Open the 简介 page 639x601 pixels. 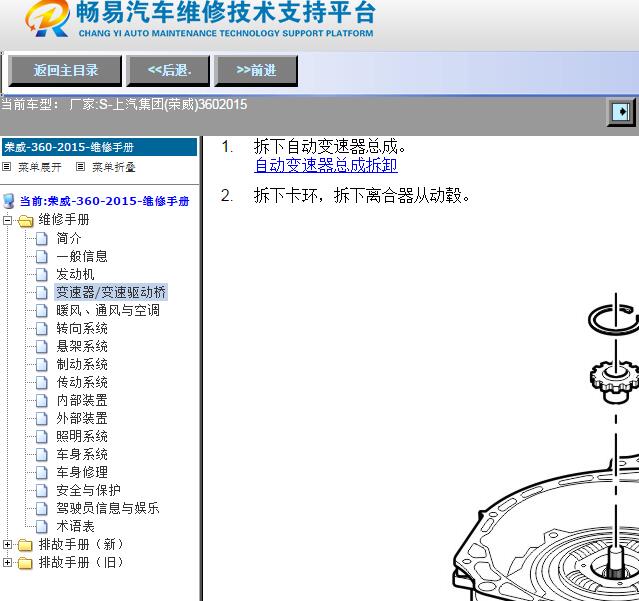click(x=69, y=238)
